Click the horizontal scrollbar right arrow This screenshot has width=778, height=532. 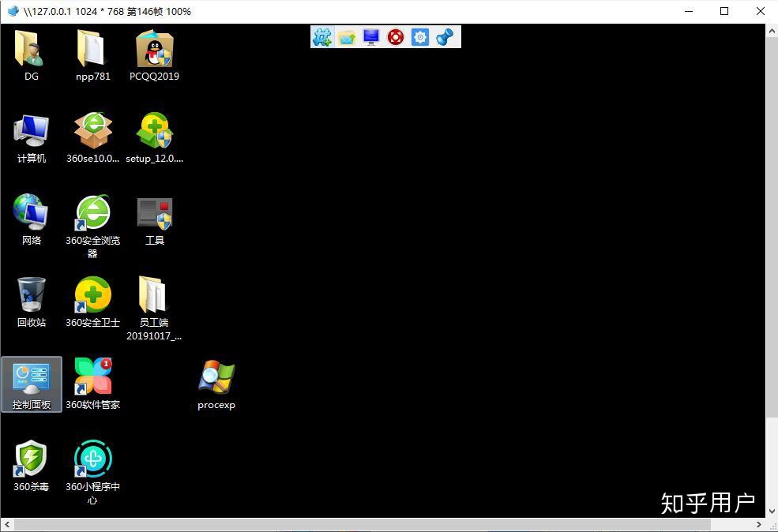coord(759,525)
